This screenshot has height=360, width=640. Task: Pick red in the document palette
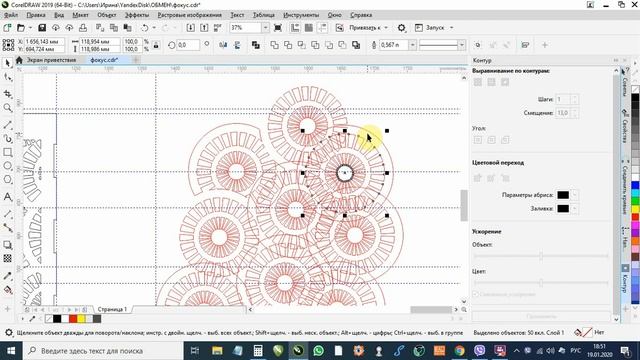(x=73, y=319)
